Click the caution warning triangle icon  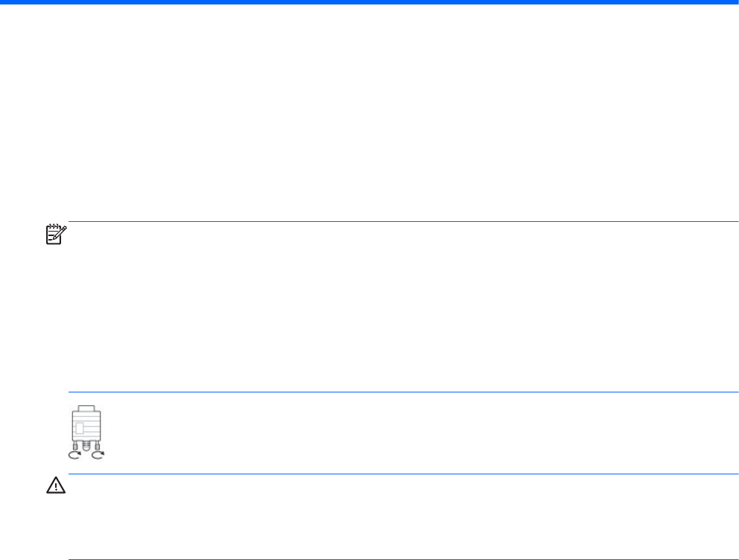pyautogui.click(x=56, y=485)
